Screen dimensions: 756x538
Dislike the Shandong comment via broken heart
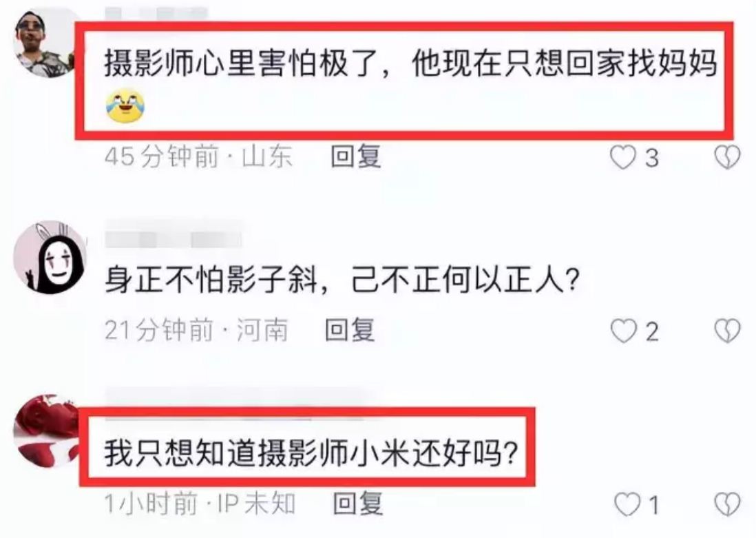coord(727,157)
